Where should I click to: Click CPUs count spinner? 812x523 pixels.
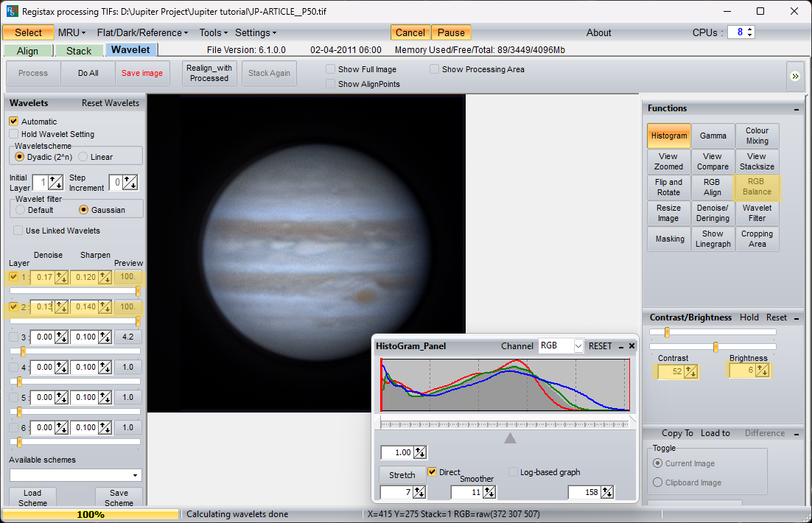[x=750, y=32]
